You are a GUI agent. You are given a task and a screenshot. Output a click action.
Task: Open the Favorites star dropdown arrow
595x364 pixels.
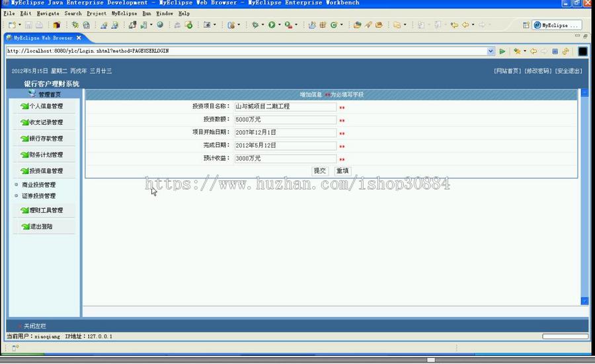525,51
